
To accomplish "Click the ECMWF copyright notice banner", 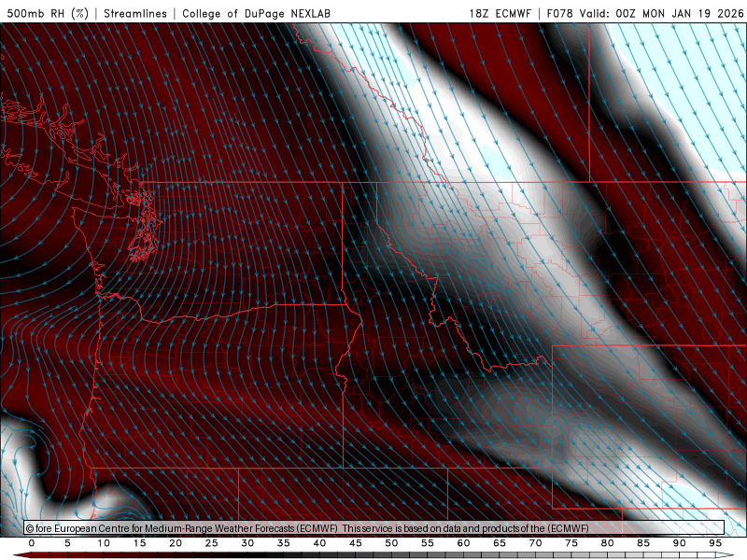I will [374, 528].
